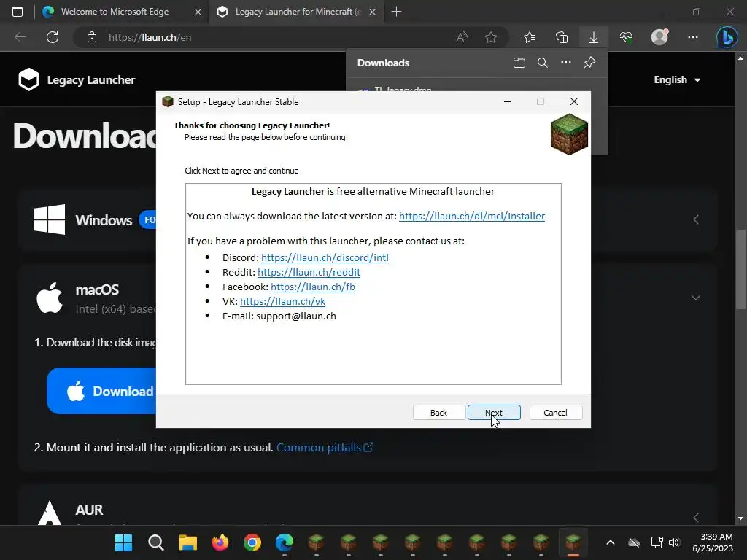Add this page to favorites
Image resolution: width=747 pixels, height=560 pixels.
coord(491,37)
